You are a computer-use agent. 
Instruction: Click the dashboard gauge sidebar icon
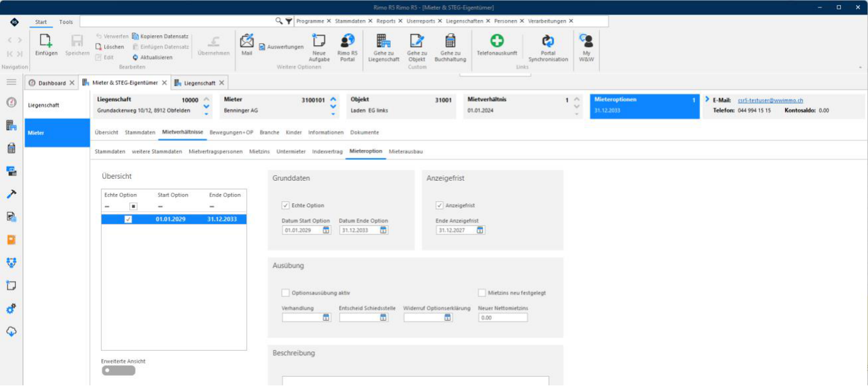click(11, 103)
